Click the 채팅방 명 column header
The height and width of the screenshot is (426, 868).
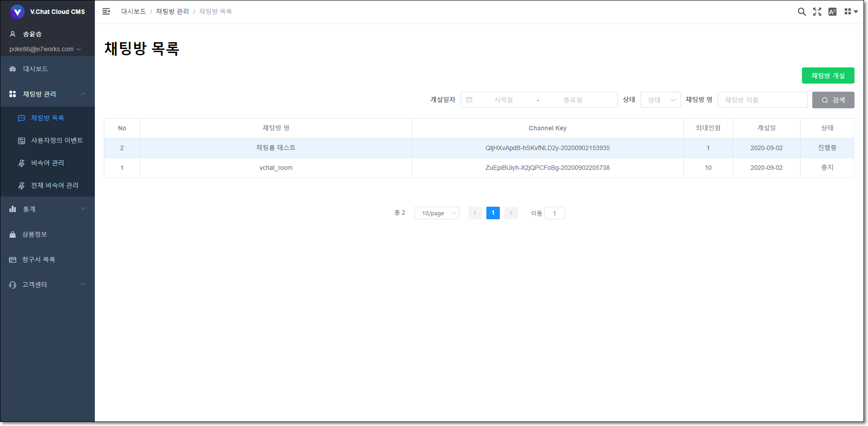tap(276, 128)
